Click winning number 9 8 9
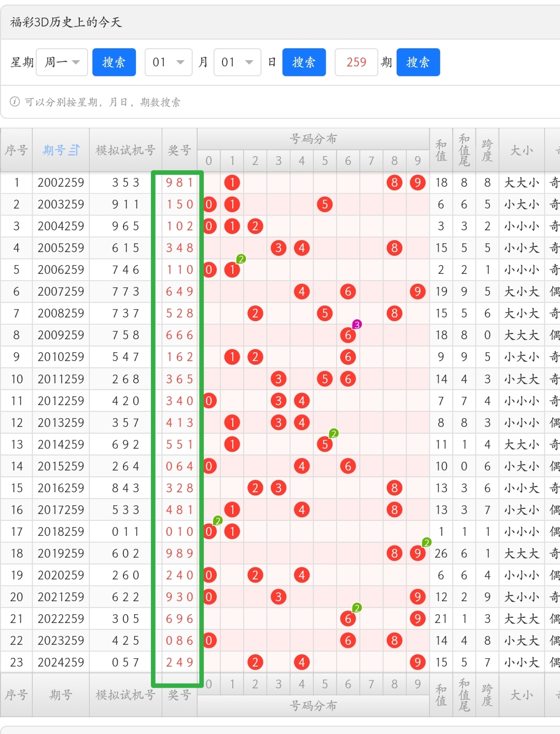 179,553
